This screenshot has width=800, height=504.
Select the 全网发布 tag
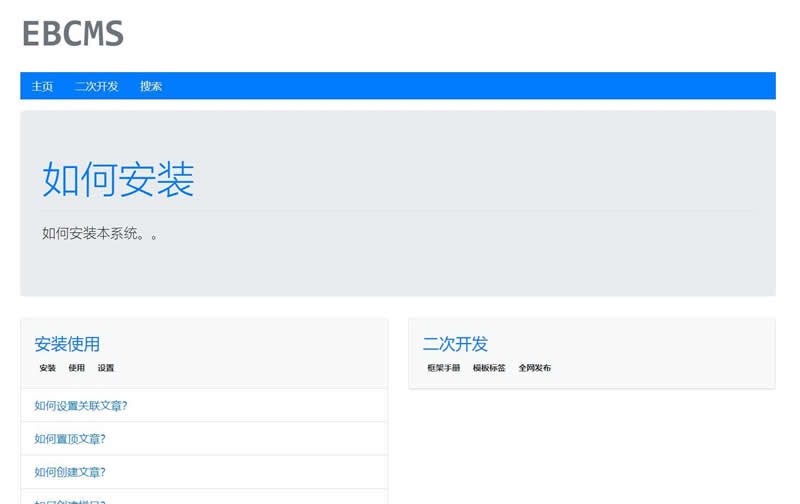[x=534, y=368]
